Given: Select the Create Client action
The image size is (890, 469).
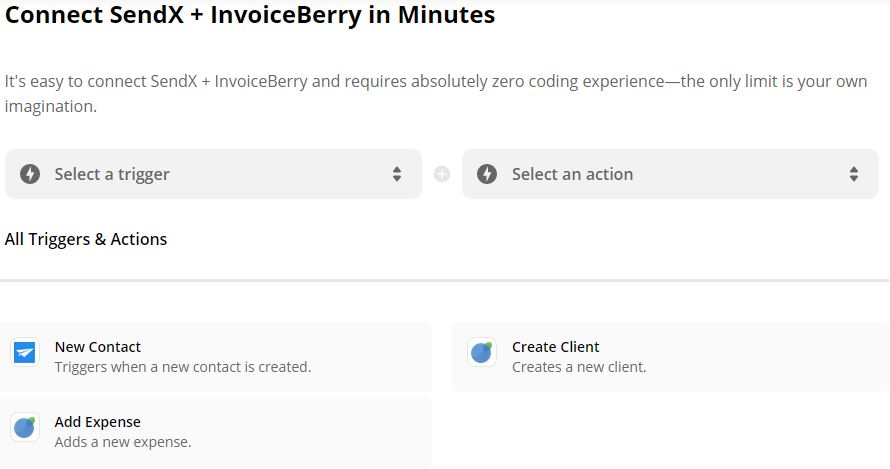Looking at the screenshot, I should coord(670,357).
